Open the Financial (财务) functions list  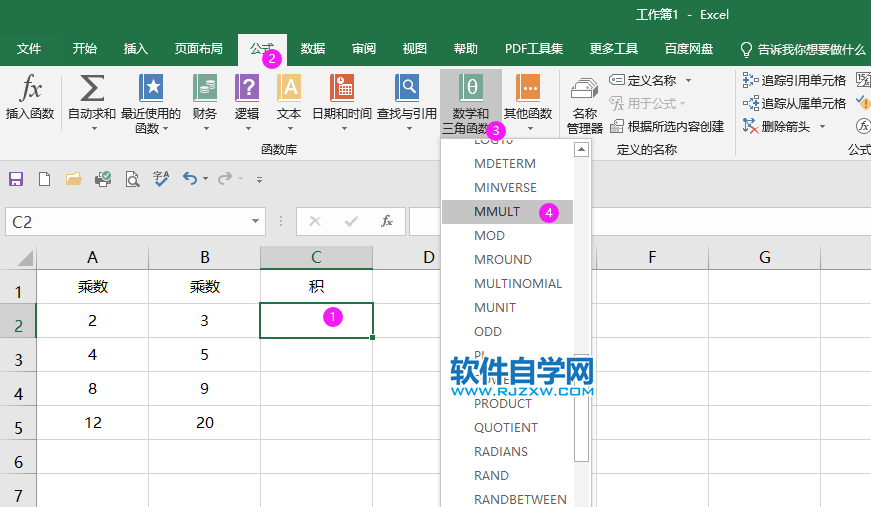click(x=204, y=103)
